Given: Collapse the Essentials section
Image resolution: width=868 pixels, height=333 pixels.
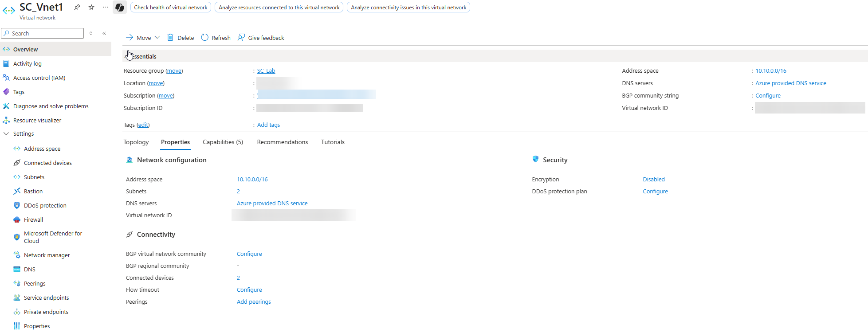Looking at the screenshot, I should pos(128,56).
